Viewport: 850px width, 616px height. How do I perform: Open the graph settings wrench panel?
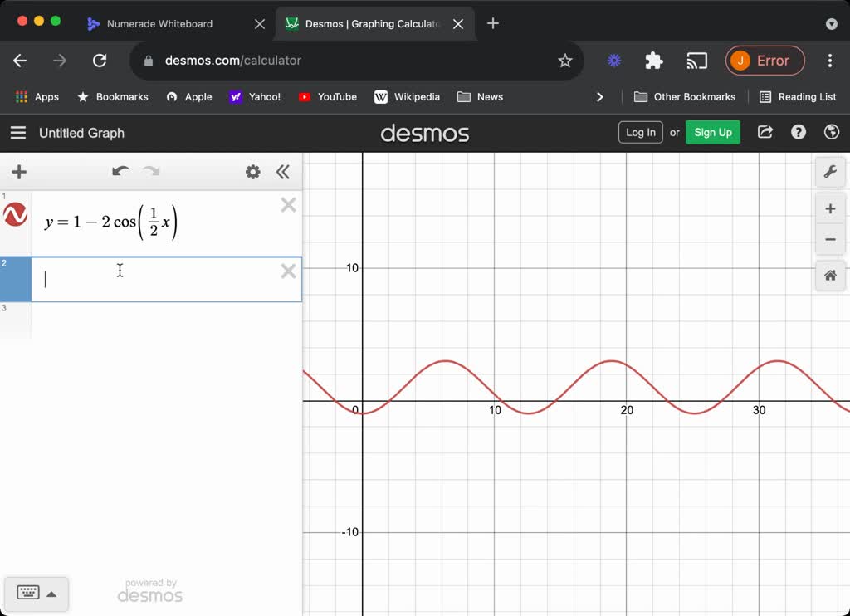[830, 172]
